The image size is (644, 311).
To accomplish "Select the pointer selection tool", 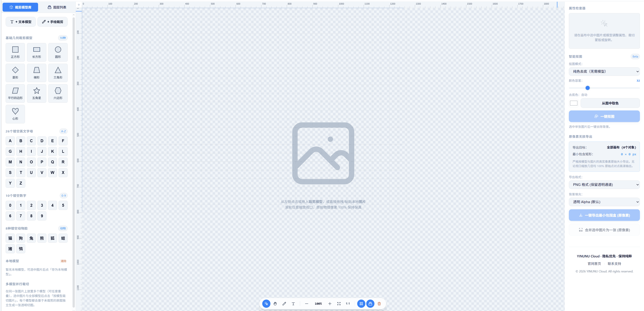I will (266, 303).
